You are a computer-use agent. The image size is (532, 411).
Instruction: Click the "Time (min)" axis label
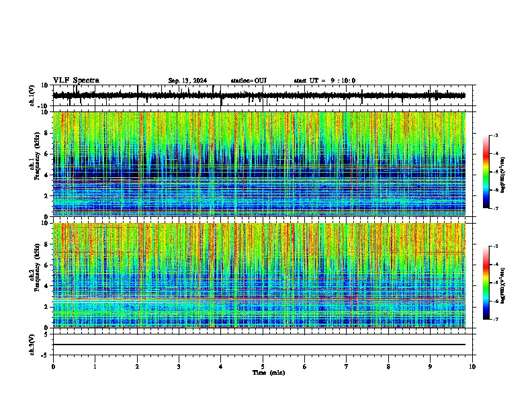pyautogui.click(x=269, y=373)
